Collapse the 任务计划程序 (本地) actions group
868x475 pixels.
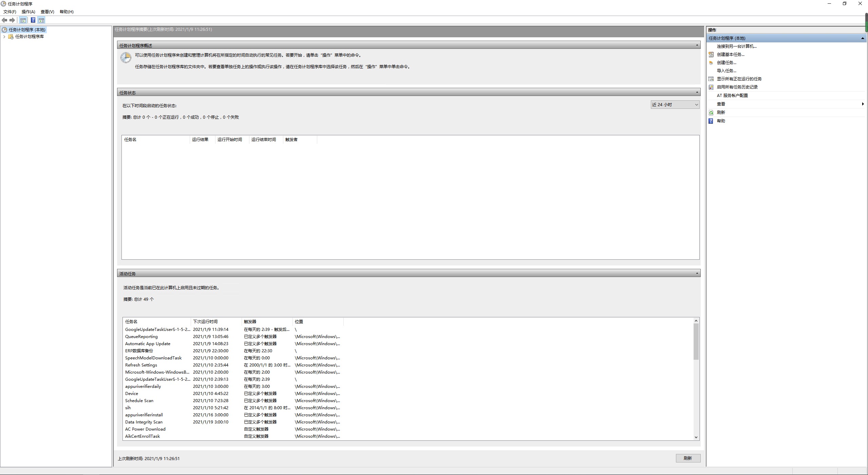pyautogui.click(x=862, y=38)
